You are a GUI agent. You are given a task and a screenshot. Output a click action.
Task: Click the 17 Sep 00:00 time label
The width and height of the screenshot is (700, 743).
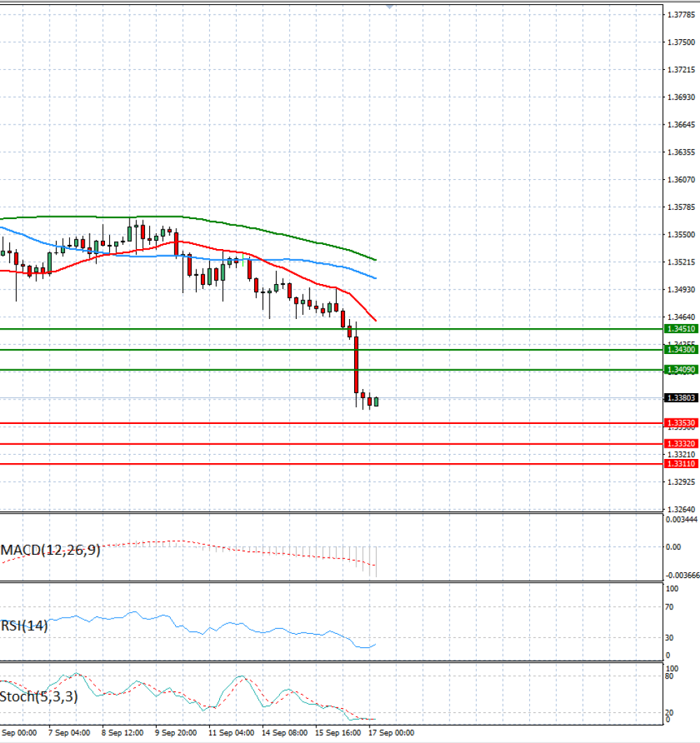pyautogui.click(x=391, y=733)
